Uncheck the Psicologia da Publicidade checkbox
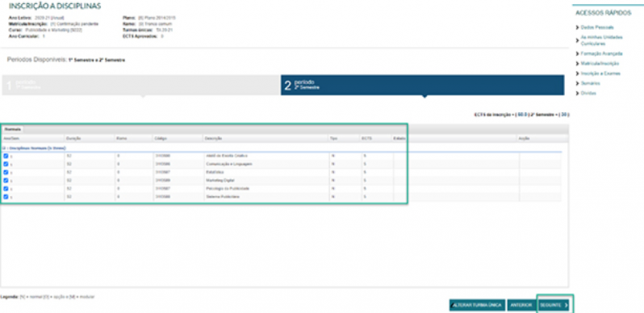This screenshot has width=644, height=313. [6, 189]
